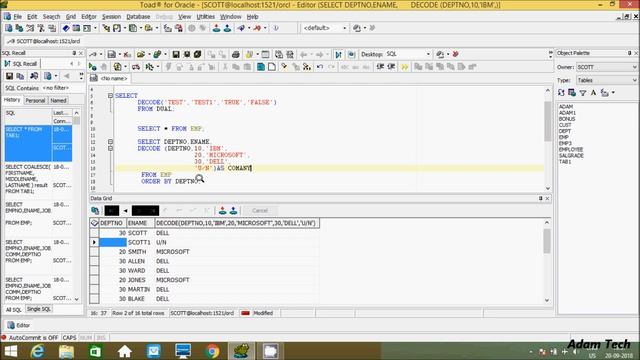
Task: Click the Editor window tab at bottom
Action: pyautogui.click(x=19, y=325)
